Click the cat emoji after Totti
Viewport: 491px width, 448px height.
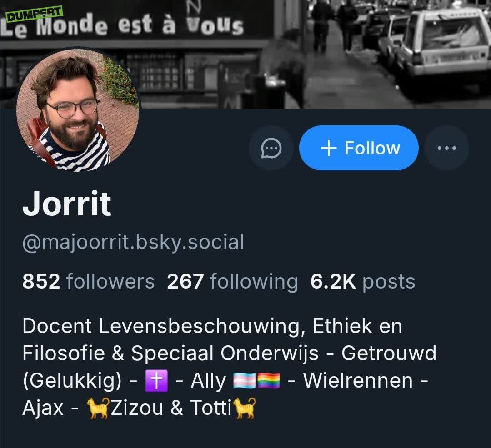coord(245,408)
